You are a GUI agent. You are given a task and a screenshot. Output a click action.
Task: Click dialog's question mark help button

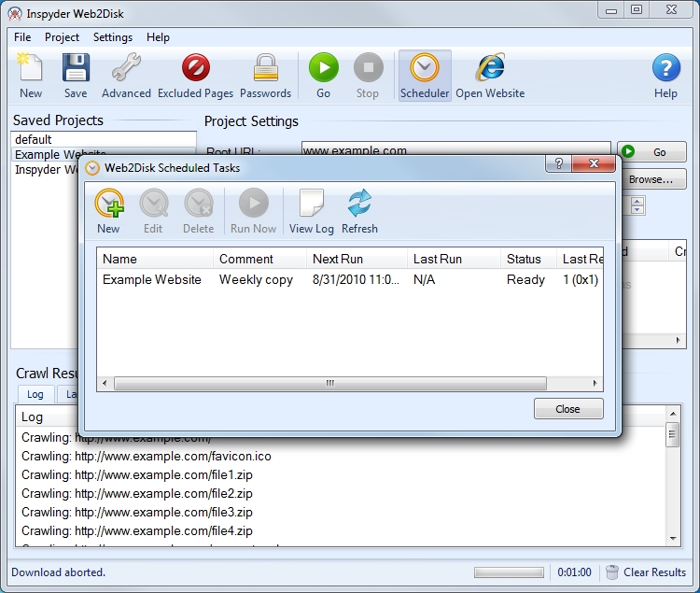(558, 163)
